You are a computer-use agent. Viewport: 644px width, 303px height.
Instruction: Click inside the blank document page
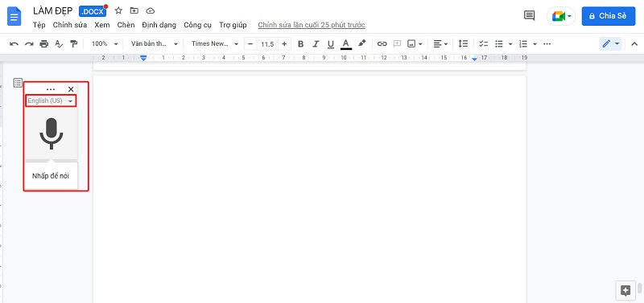coord(309,189)
